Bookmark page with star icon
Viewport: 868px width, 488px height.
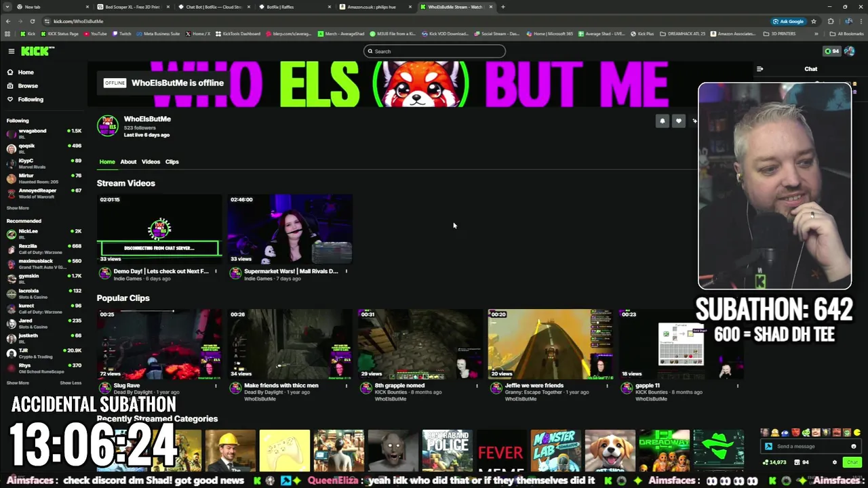point(814,21)
